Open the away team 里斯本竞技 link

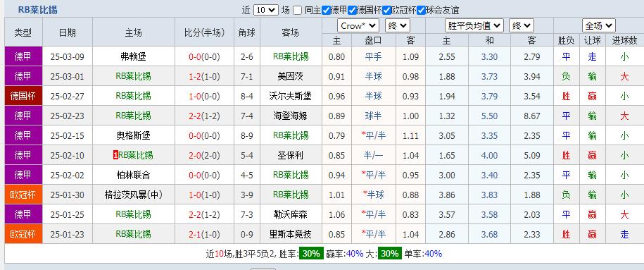click(291, 234)
